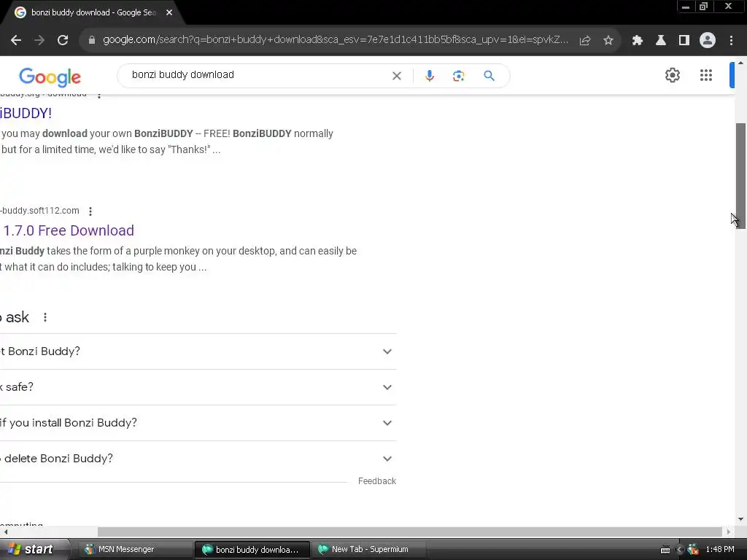Click the scroll-down arrow of the page

[740, 519]
